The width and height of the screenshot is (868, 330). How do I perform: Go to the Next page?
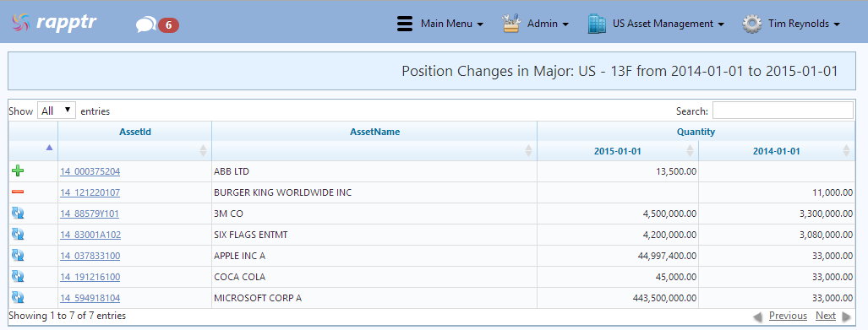coord(826,316)
